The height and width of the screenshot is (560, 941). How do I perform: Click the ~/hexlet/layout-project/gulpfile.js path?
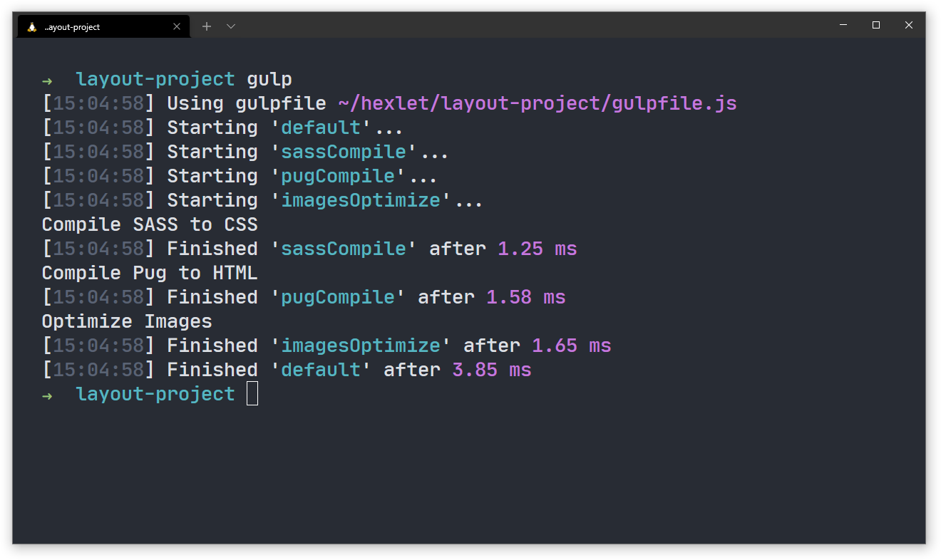[538, 103]
